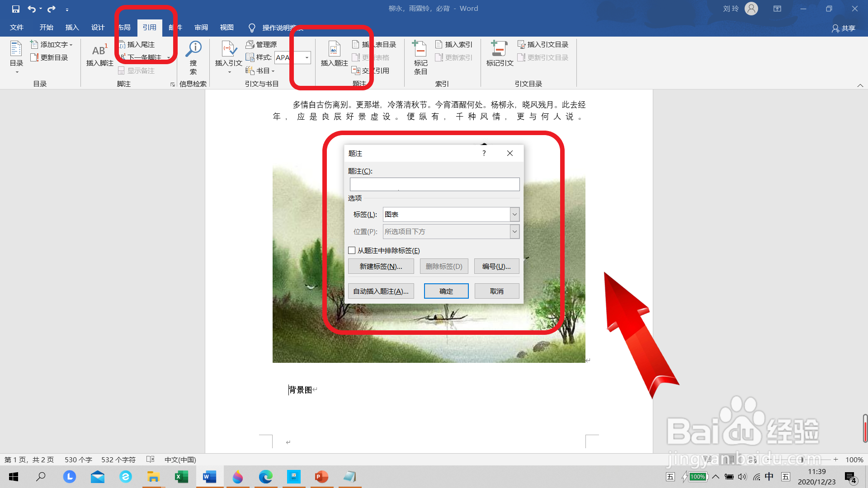Collapse the ribbon with the chevron
Image resolution: width=868 pixels, height=488 pixels.
pyautogui.click(x=860, y=85)
